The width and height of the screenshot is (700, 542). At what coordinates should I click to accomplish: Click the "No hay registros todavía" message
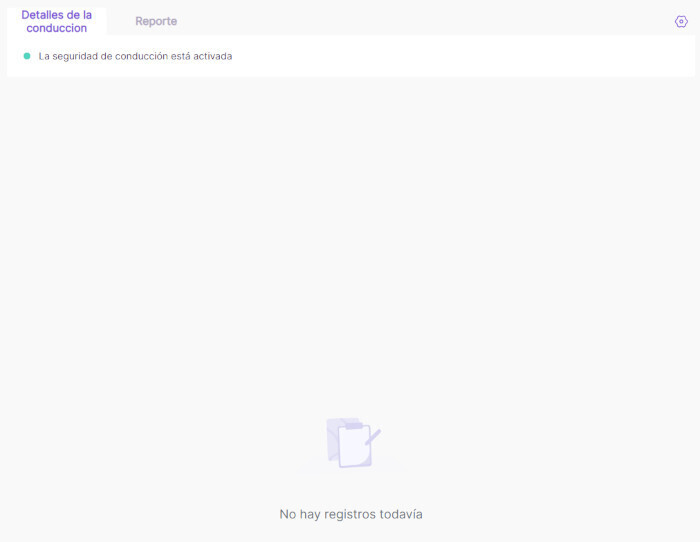click(350, 514)
